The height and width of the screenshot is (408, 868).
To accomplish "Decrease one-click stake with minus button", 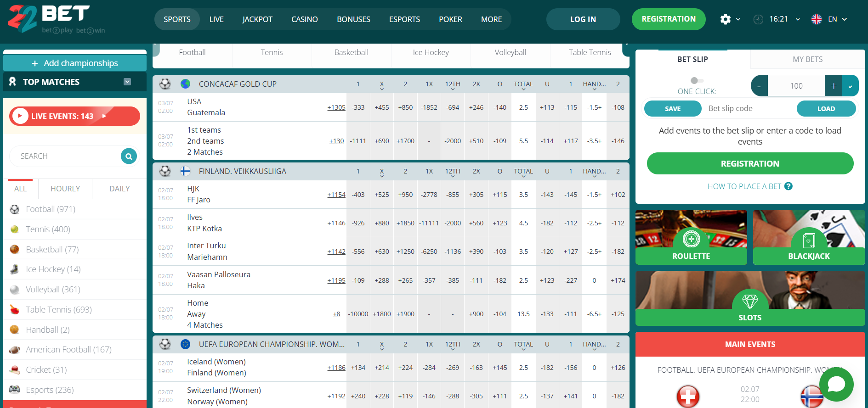I will point(759,86).
